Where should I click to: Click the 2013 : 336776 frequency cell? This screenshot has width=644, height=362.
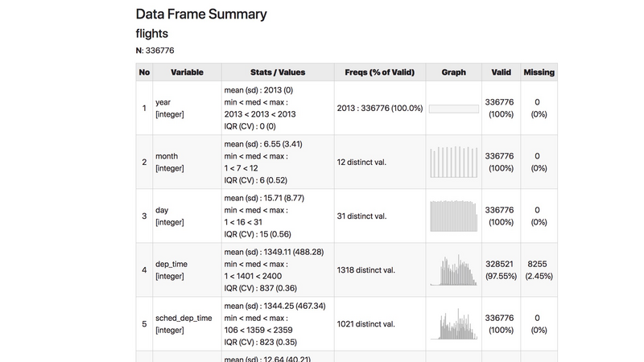pos(378,108)
